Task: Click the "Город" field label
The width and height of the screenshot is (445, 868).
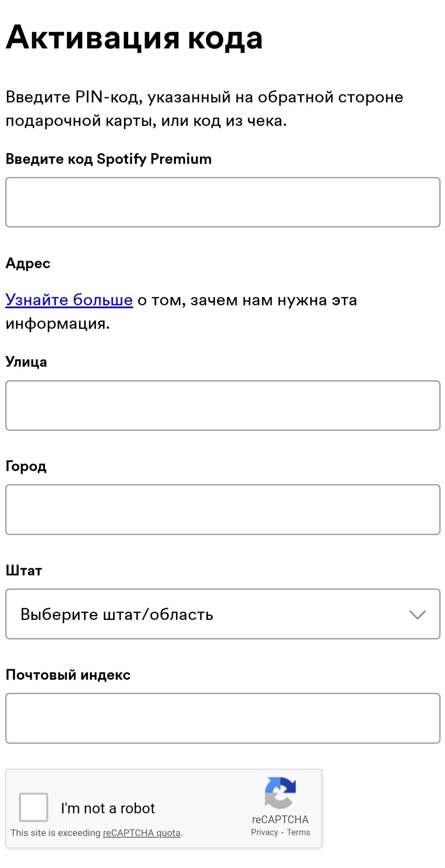Action: click(x=26, y=466)
